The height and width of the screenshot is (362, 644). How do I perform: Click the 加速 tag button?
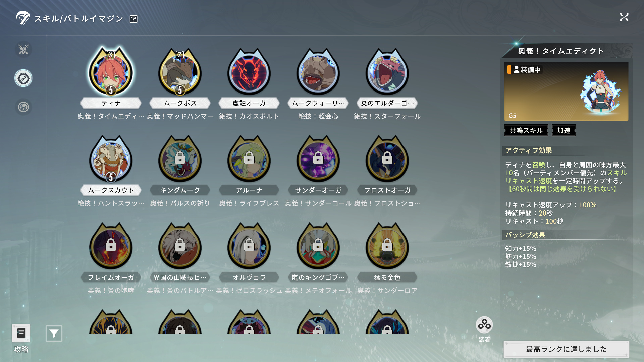(x=564, y=131)
